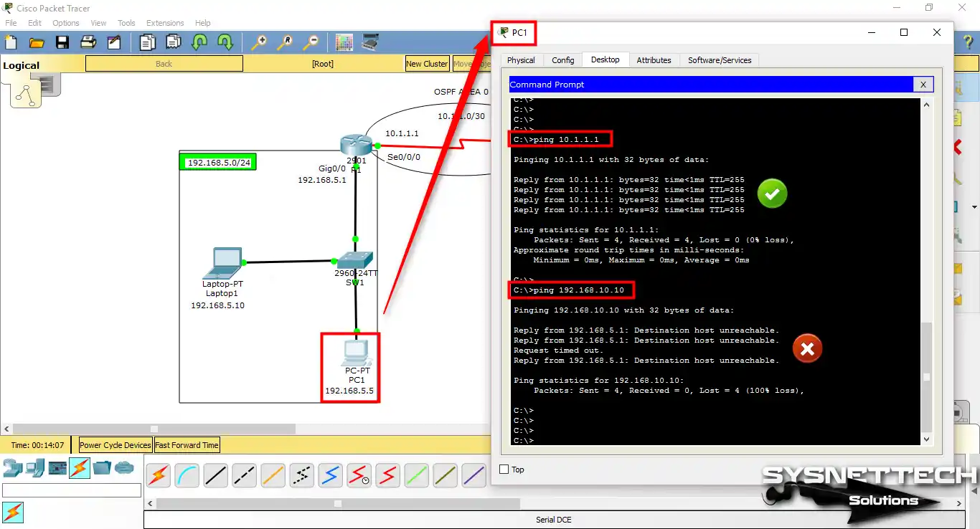
Task: Open the File menu
Action: pos(11,23)
